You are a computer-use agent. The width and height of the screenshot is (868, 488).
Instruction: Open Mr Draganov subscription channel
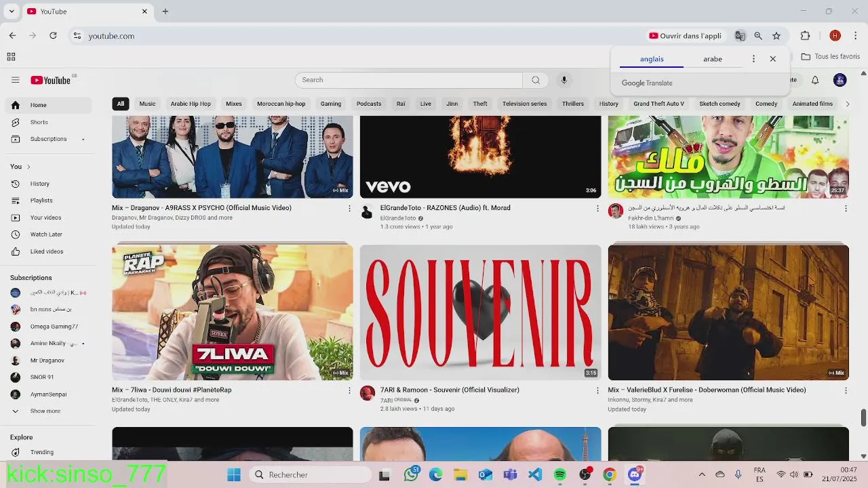tap(47, 361)
